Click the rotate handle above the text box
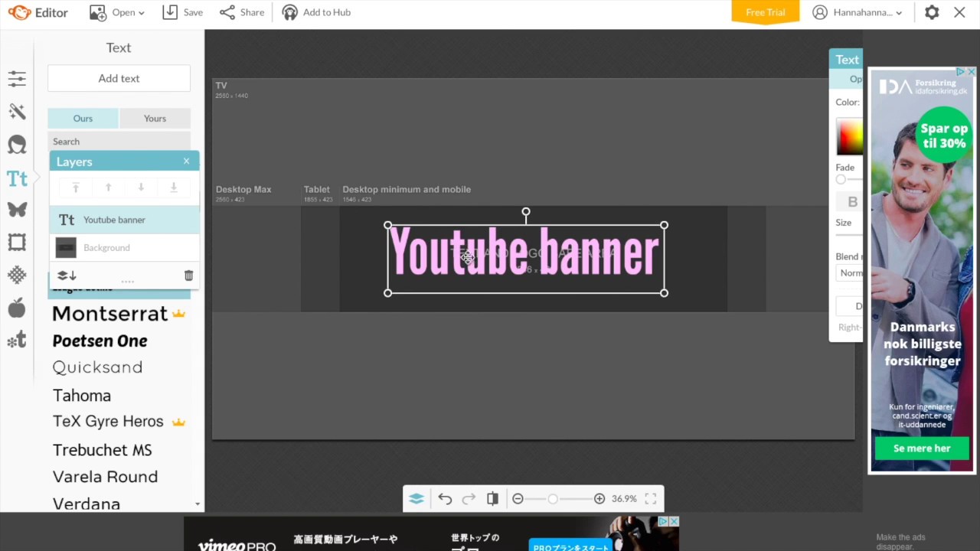The width and height of the screenshot is (980, 551). pyautogui.click(x=526, y=212)
